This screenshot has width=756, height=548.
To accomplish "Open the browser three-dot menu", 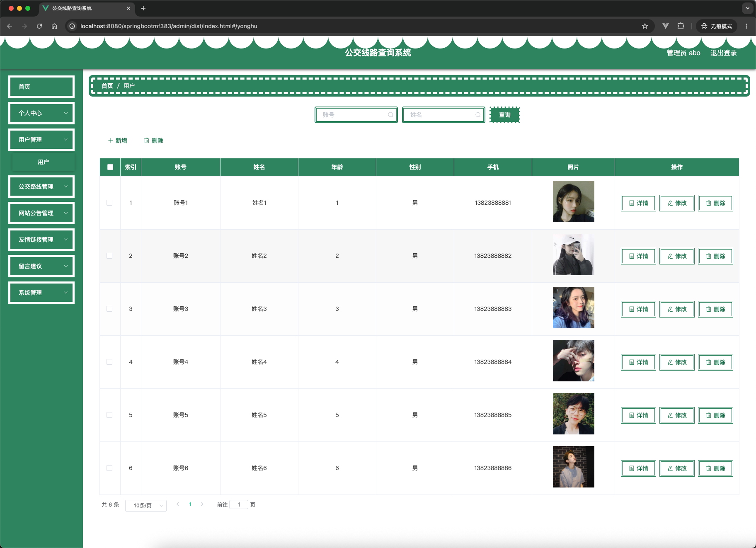I will (746, 26).
